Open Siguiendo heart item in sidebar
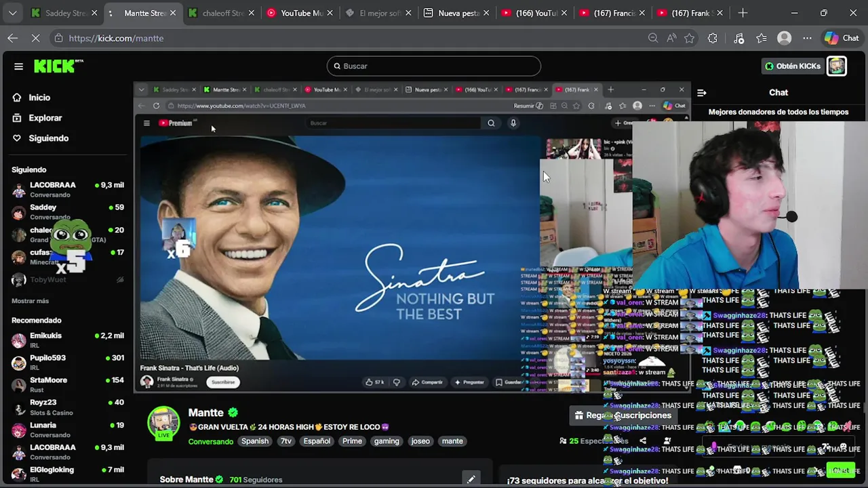 tap(48, 138)
